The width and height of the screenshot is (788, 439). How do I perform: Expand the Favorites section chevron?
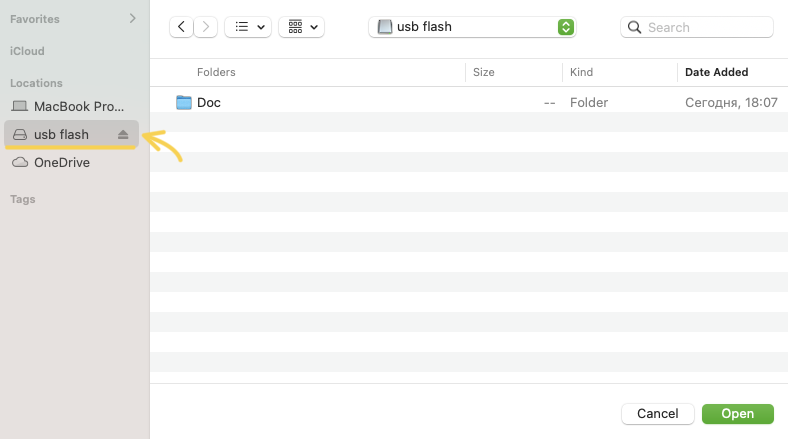coord(133,19)
